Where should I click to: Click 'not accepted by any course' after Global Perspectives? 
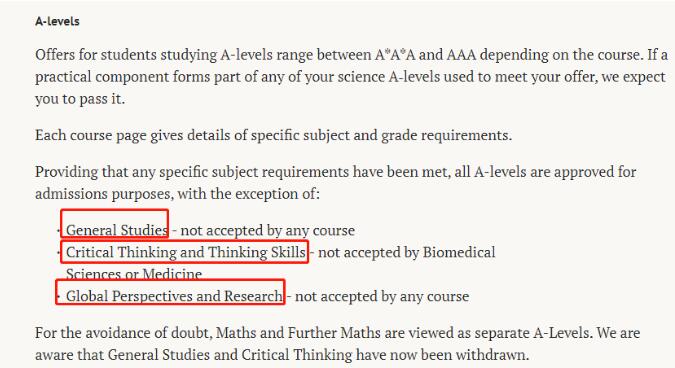click(382, 296)
